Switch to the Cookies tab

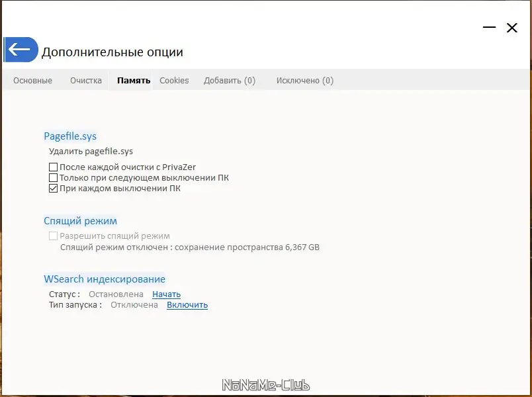174,80
